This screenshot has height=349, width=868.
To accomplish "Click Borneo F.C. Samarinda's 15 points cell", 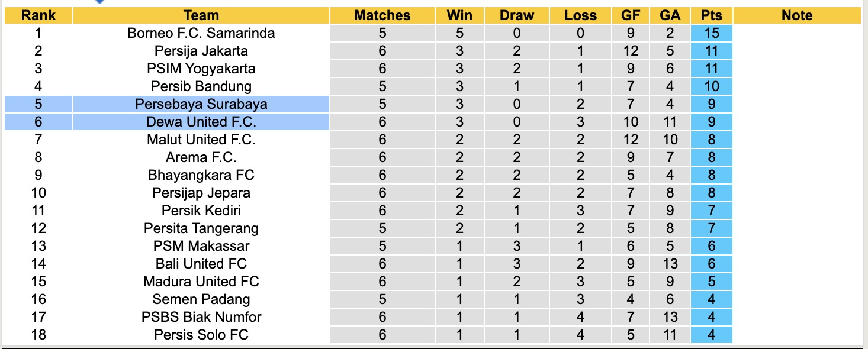I will (711, 33).
